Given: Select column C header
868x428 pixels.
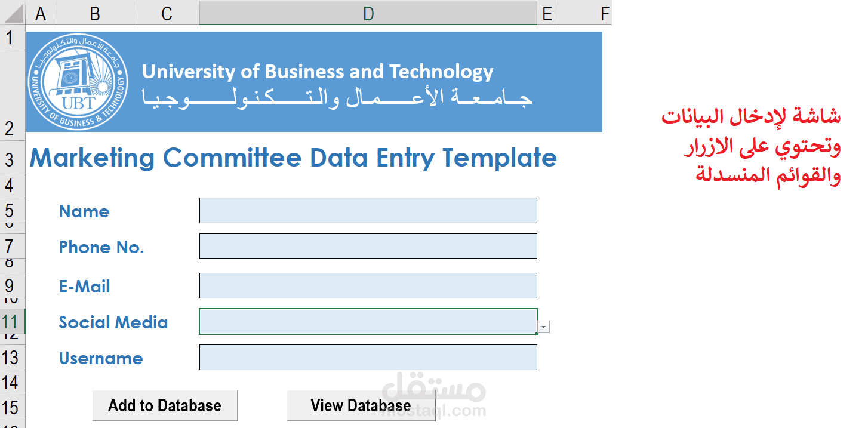Looking at the screenshot, I should (167, 13).
